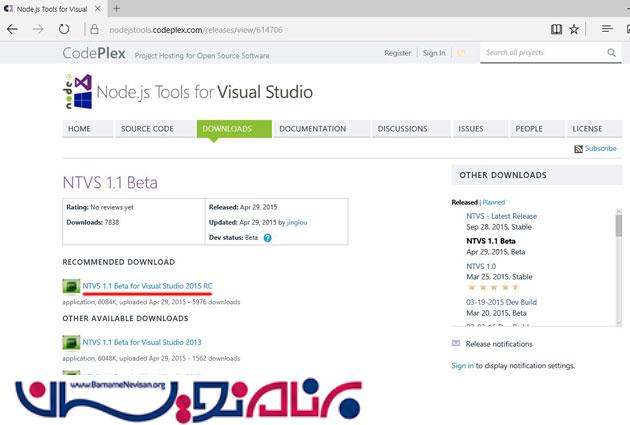
Task: Click the Other Downloads list scrollbar thumb
Action: tap(619, 225)
